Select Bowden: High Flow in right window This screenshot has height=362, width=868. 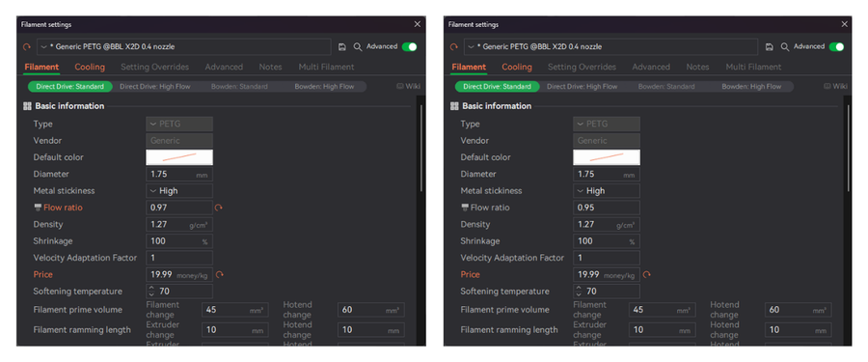[x=751, y=87]
